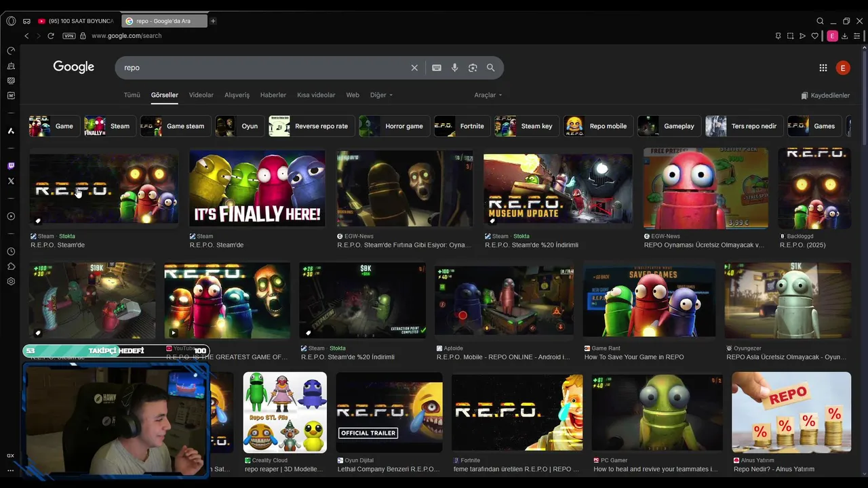Open Extensions cube icon in sidebar

tap(11, 266)
